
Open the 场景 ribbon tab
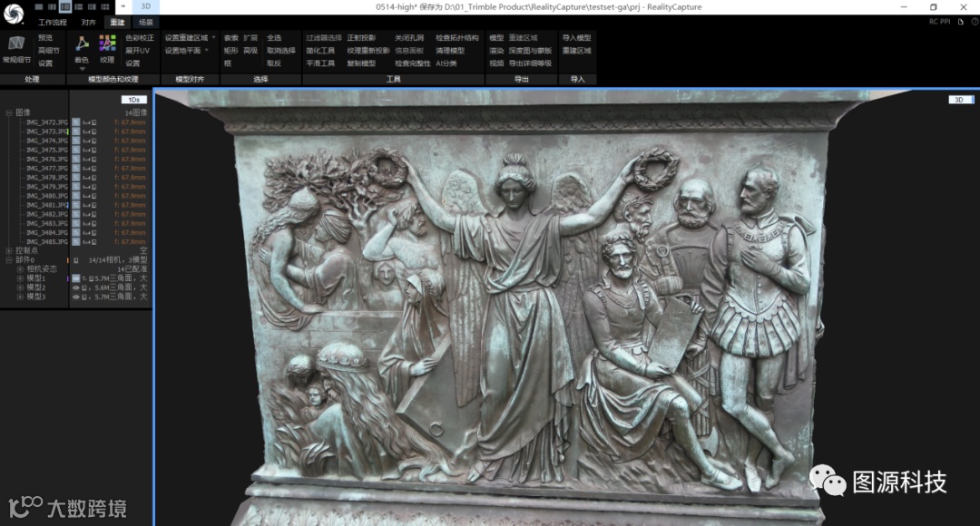point(146,23)
